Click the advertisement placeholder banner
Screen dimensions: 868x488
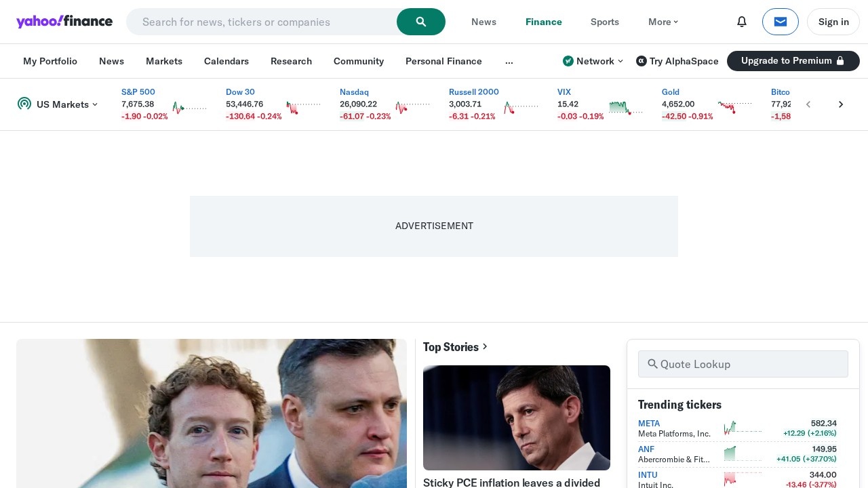434,226
